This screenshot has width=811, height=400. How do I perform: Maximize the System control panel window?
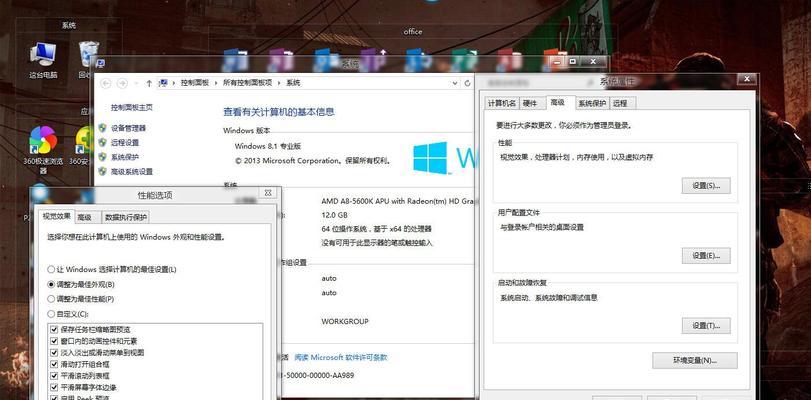tap(572, 62)
